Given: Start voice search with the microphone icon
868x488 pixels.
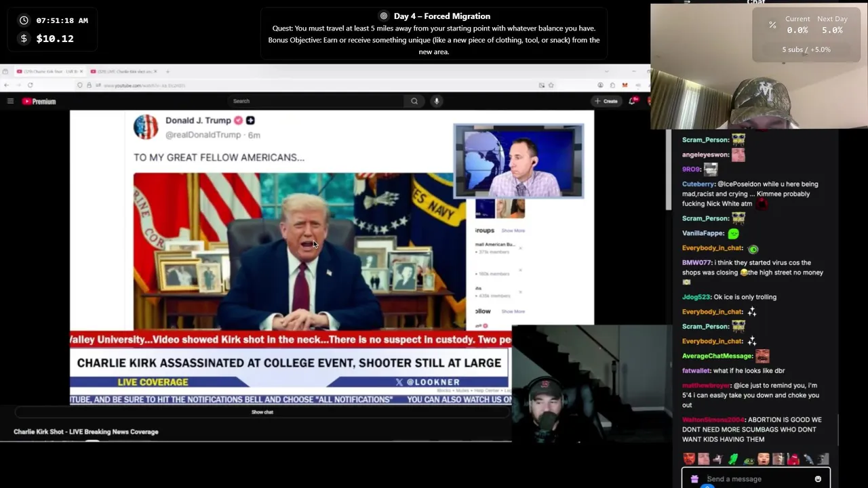Looking at the screenshot, I should [437, 101].
